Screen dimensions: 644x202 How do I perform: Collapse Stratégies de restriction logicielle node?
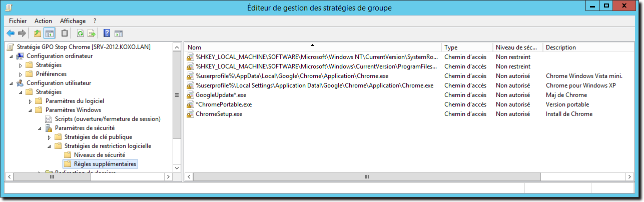coord(49,146)
